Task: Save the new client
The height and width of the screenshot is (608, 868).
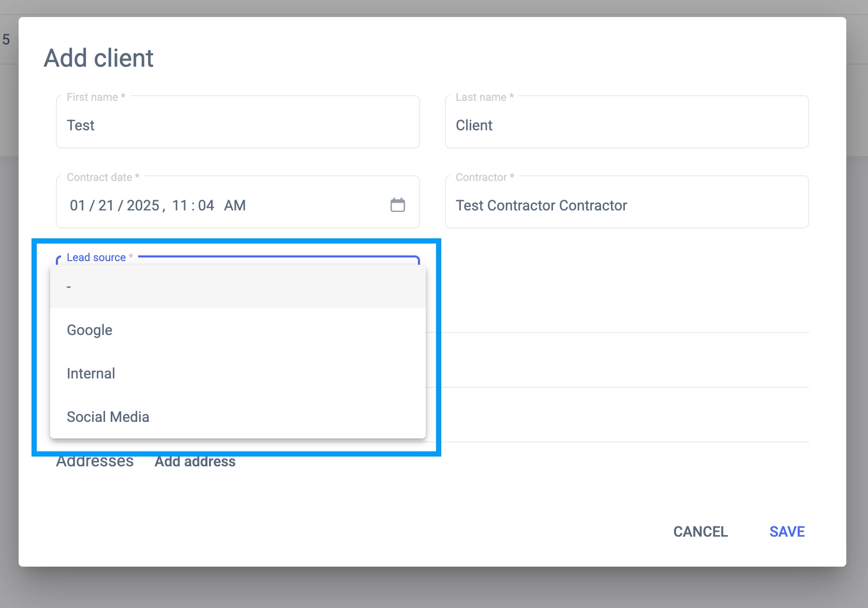Action: click(787, 531)
